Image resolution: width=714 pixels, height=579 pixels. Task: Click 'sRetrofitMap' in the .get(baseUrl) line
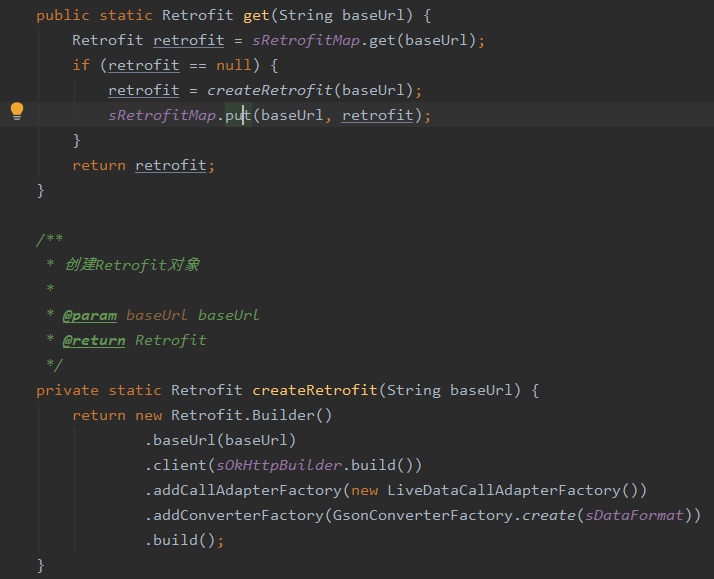[306, 41]
